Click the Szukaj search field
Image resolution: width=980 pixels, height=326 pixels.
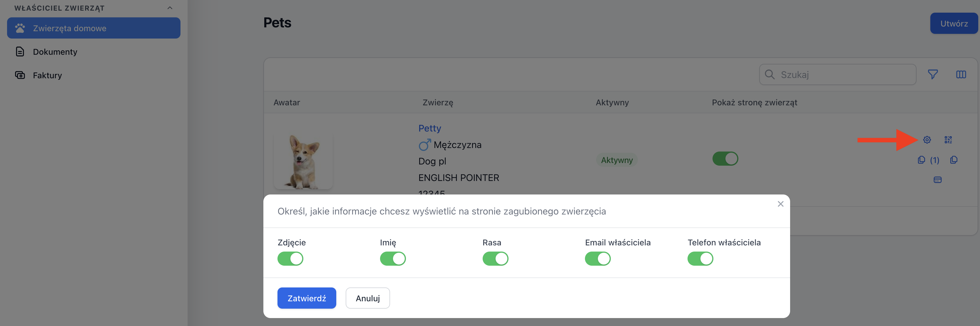[837, 74]
